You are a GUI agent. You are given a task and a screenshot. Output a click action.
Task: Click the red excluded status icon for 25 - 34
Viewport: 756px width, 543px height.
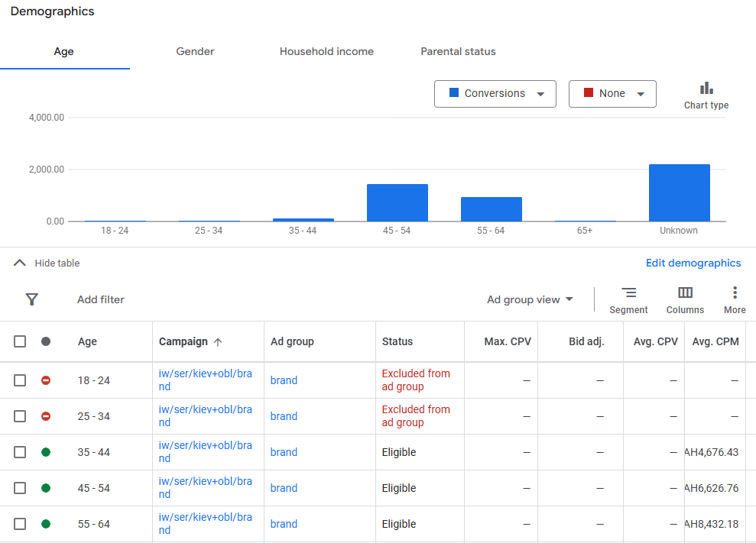point(46,416)
